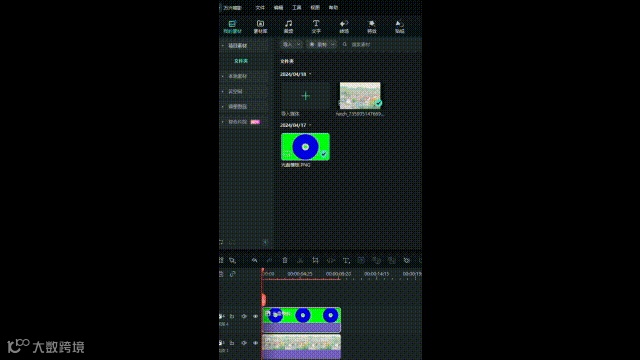Open the Transitions tab
The image size is (640, 360).
coord(344,27)
